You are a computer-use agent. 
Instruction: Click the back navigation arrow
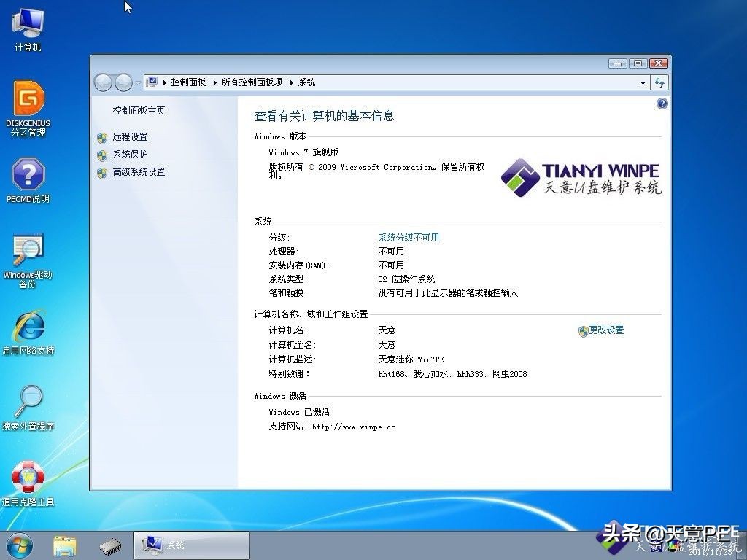pos(103,82)
